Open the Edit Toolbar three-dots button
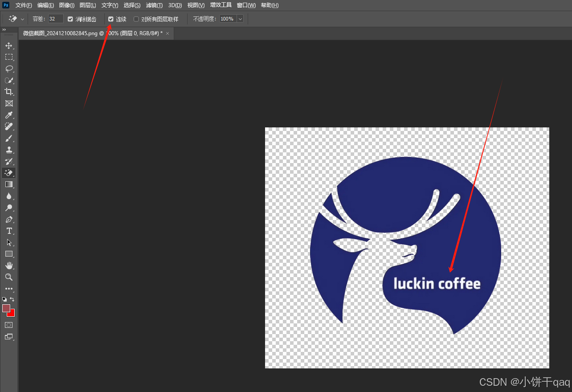The height and width of the screenshot is (392, 572). [x=9, y=289]
